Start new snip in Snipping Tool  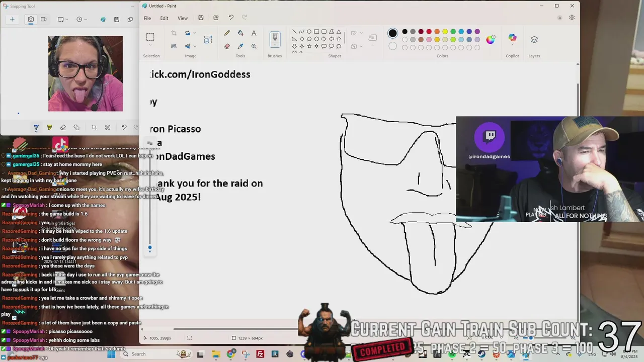(12, 19)
